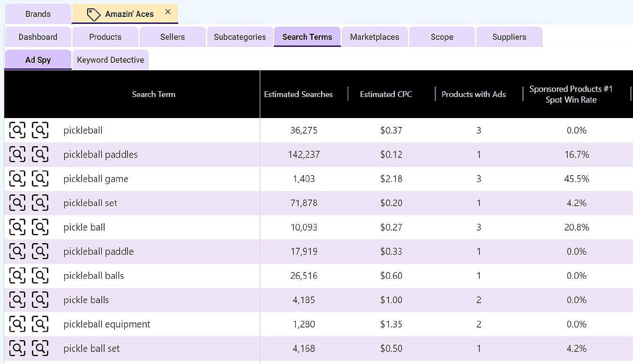Image resolution: width=633 pixels, height=364 pixels.
Task: Select the 'pickle ball set' search term
Action: click(x=91, y=349)
